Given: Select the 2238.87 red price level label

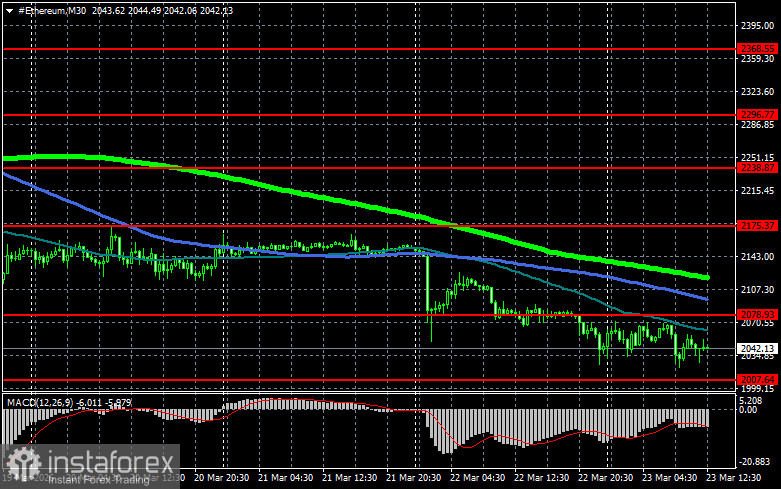Looking at the screenshot, I should [x=757, y=168].
